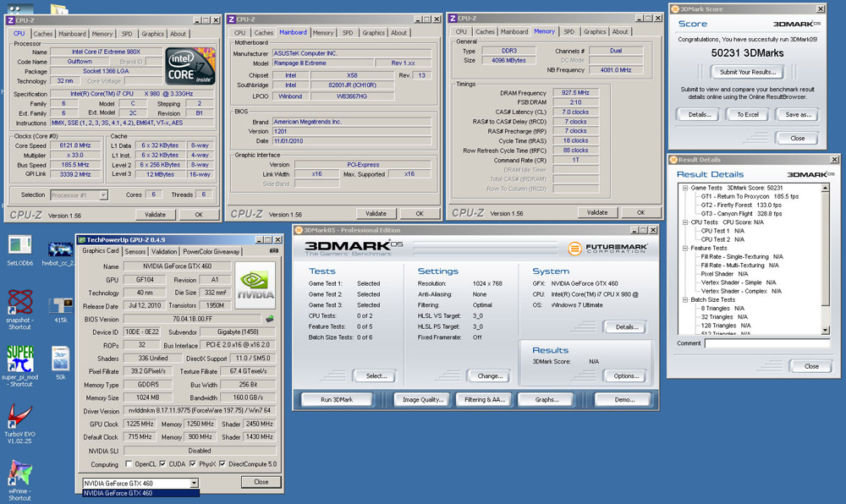The width and height of the screenshot is (846, 504).
Task: Click the Result Details window title icon
Action: (673, 160)
